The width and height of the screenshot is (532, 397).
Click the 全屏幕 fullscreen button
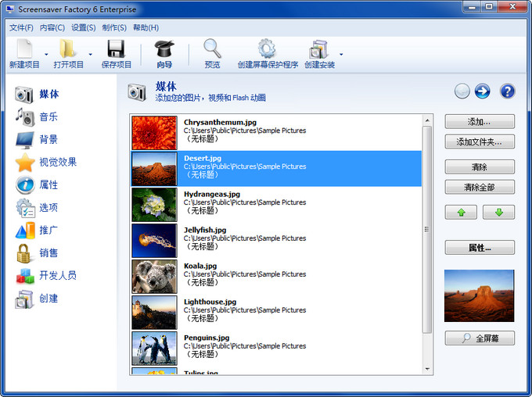tap(480, 338)
